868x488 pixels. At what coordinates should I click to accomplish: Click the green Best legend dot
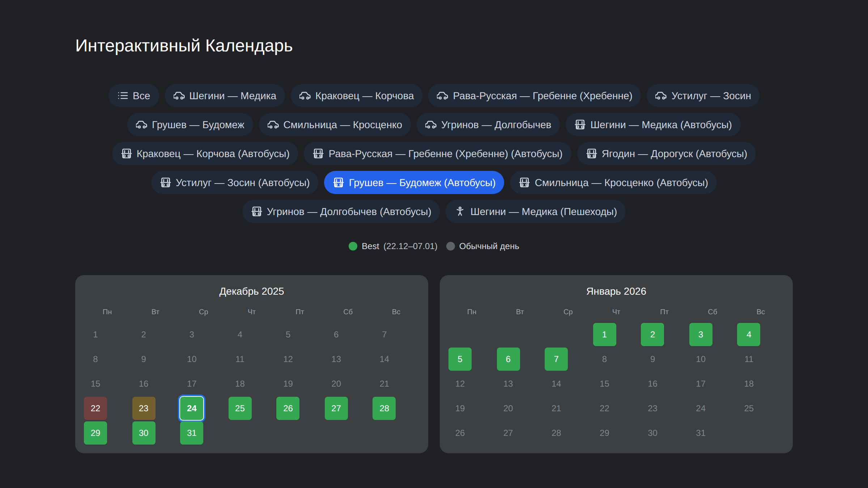(x=353, y=246)
